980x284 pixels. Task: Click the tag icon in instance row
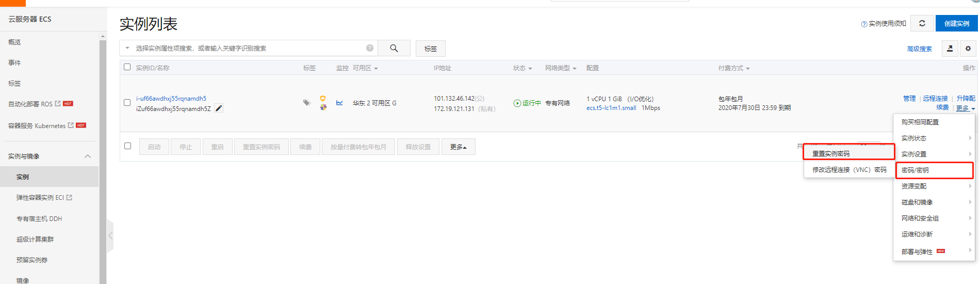(306, 102)
